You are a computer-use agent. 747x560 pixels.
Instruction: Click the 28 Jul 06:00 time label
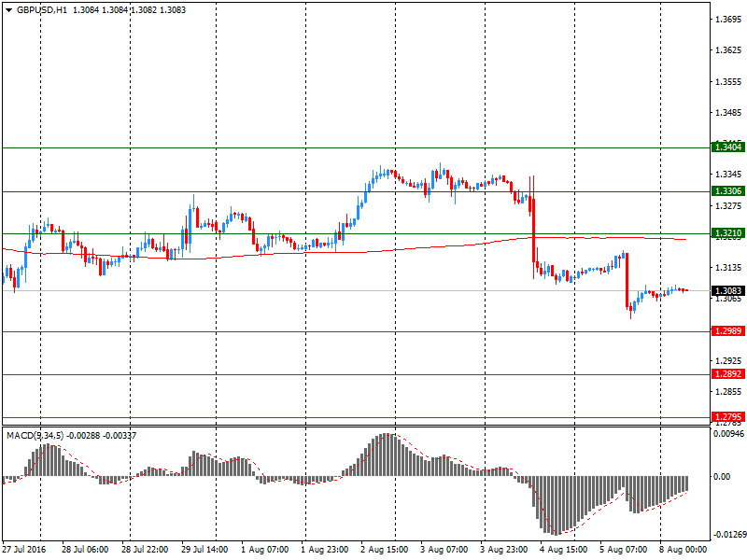pyautogui.click(x=85, y=549)
